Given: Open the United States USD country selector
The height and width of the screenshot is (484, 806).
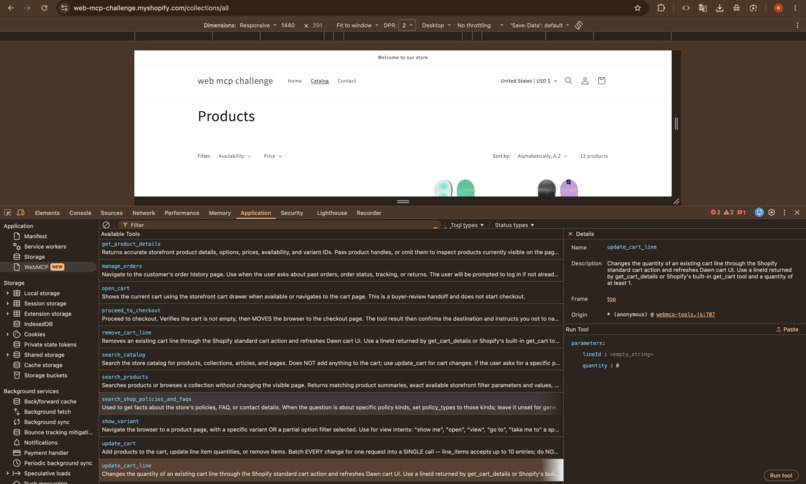Looking at the screenshot, I should (x=529, y=81).
